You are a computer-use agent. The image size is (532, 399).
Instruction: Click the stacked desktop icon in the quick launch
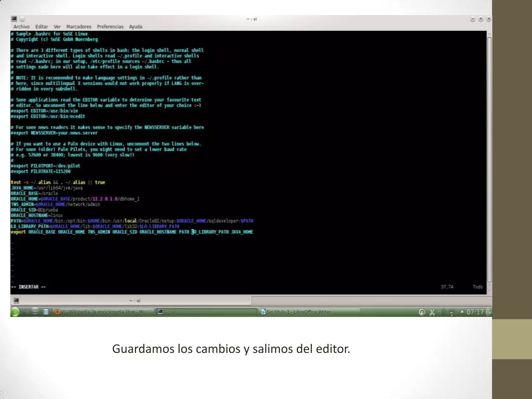(35, 311)
